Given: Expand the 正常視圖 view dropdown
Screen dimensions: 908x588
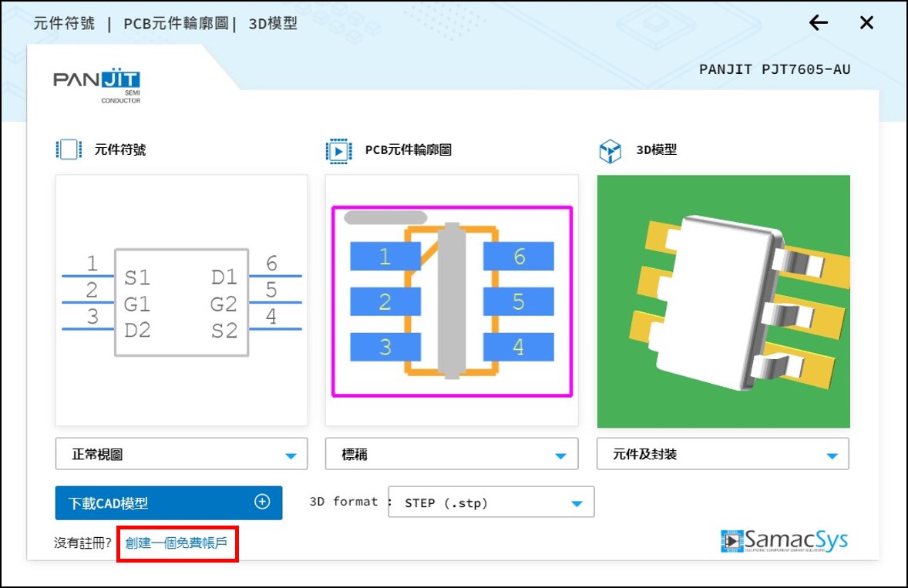Looking at the screenshot, I should click(x=181, y=455).
